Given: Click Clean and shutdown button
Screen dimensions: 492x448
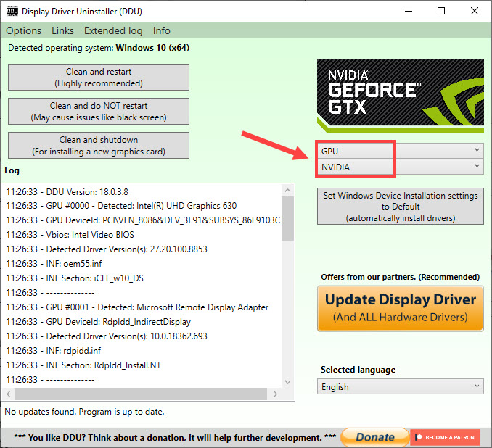Looking at the screenshot, I should pyautogui.click(x=99, y=146).
